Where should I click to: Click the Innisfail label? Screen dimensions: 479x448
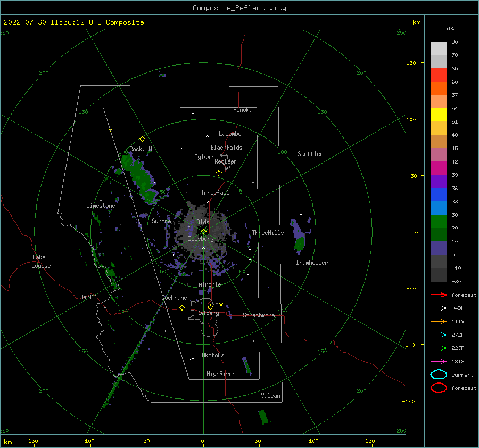[215, 193]
